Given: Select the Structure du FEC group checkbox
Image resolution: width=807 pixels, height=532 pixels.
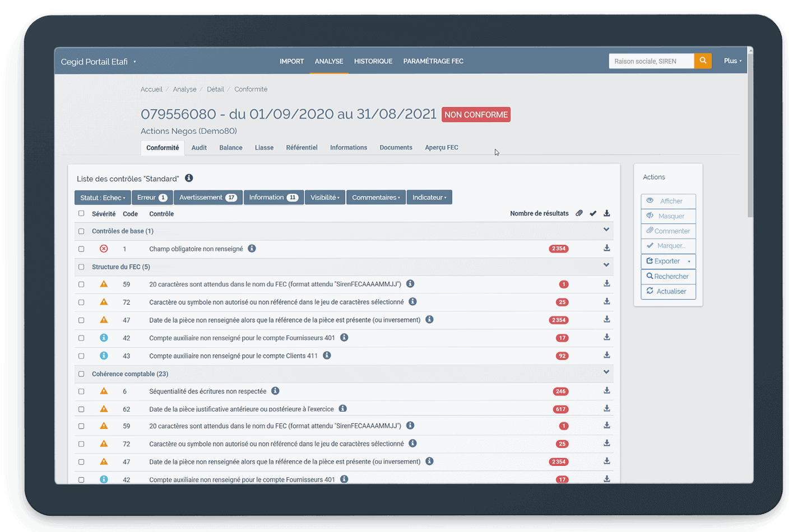Looking at the screenshot, I should (x=81, y=267).
